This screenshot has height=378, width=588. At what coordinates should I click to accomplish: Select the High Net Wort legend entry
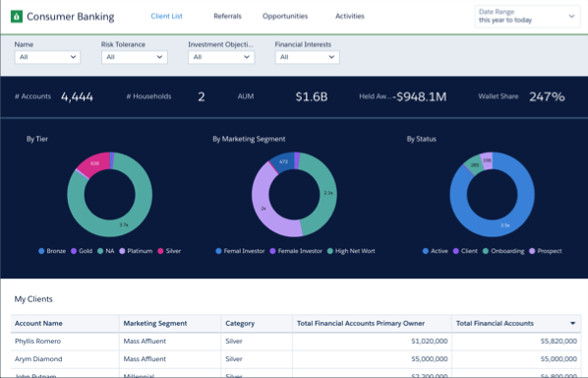[351, 251]
